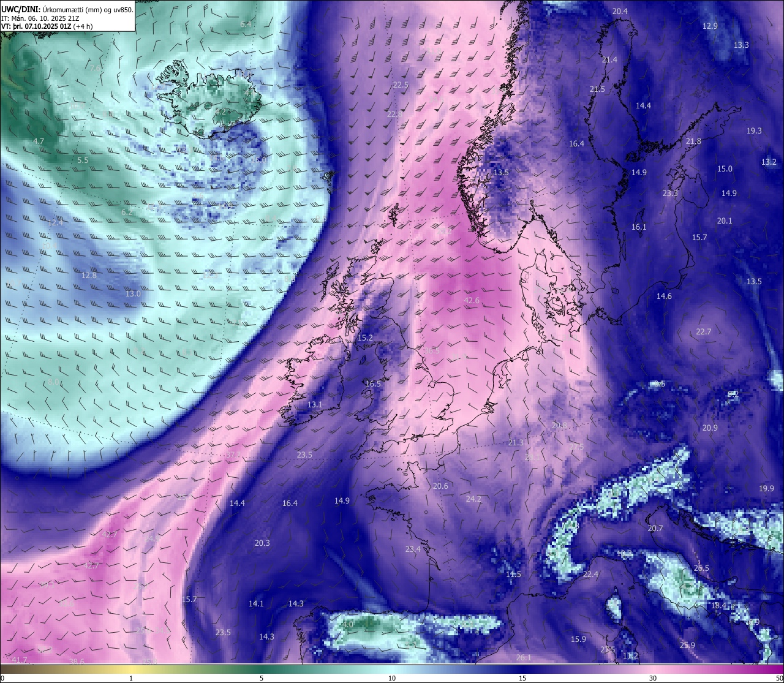This screenshot has width=784, height=683.
Task: Click the "15" label on the color scale
Action: tap(522, 678)
